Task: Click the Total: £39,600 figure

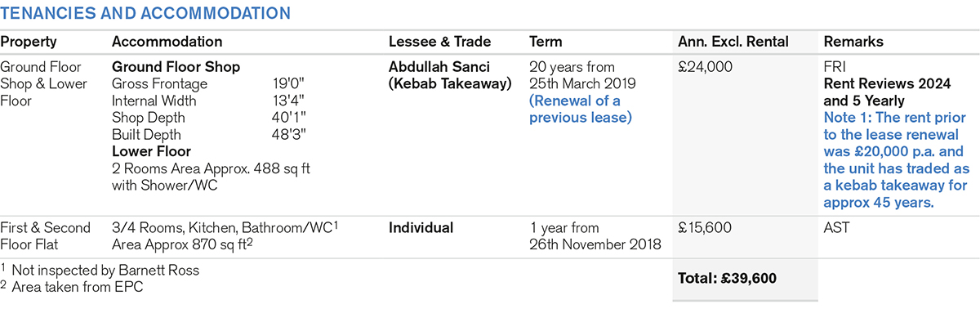Action: click(728, 279)
